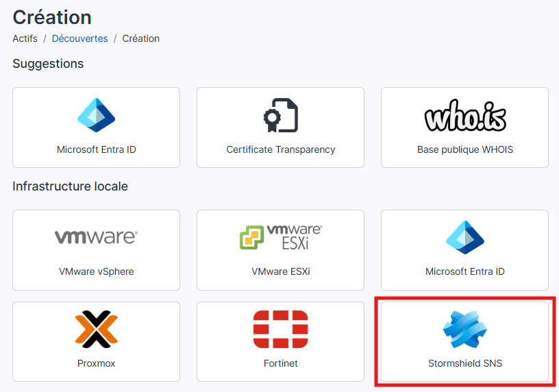
Task: Click the Suggestions section heading
Action: (x=48, y=64)
